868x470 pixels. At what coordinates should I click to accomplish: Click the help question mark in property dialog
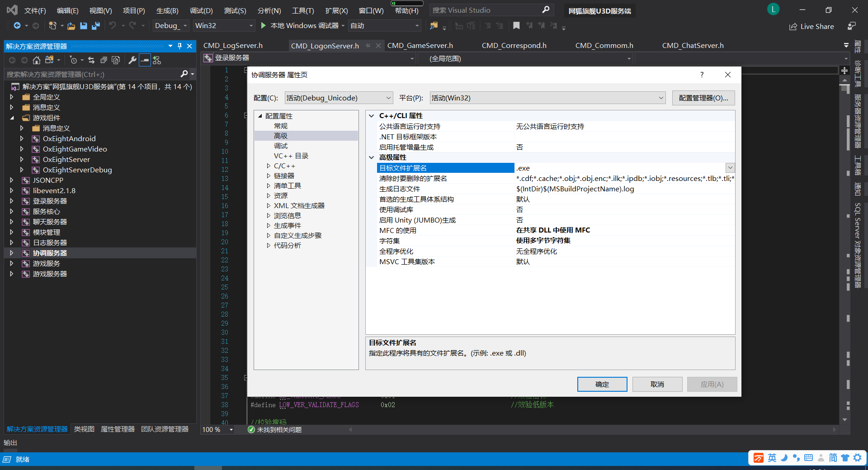(x=702, y=75)
